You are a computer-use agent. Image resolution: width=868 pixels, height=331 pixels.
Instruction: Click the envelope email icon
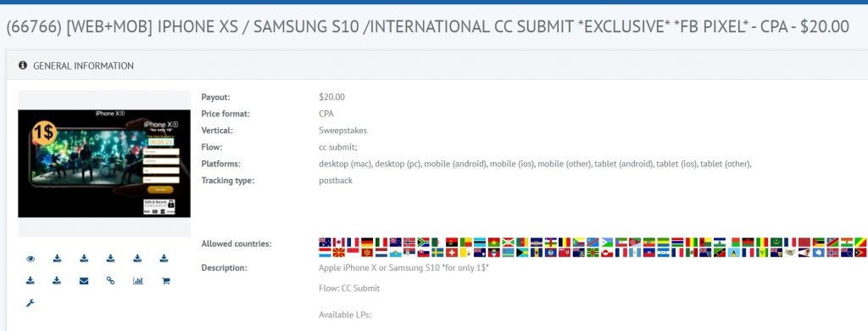(x=84, y=281)
